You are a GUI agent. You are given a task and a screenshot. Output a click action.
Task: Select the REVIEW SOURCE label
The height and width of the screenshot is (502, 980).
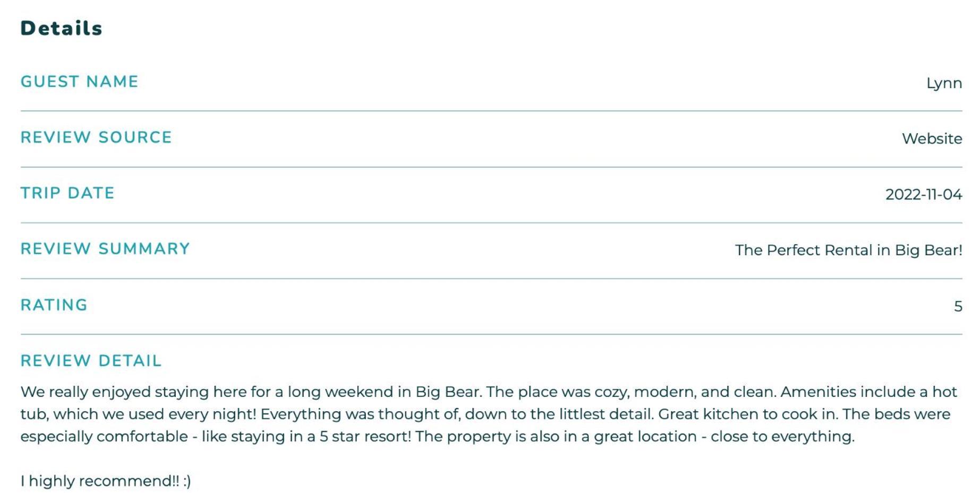(96, 137)
